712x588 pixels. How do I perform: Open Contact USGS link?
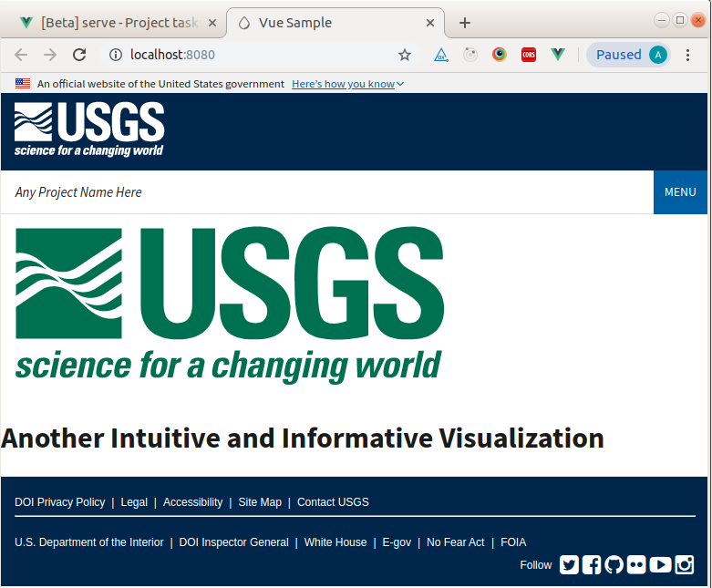333,502
